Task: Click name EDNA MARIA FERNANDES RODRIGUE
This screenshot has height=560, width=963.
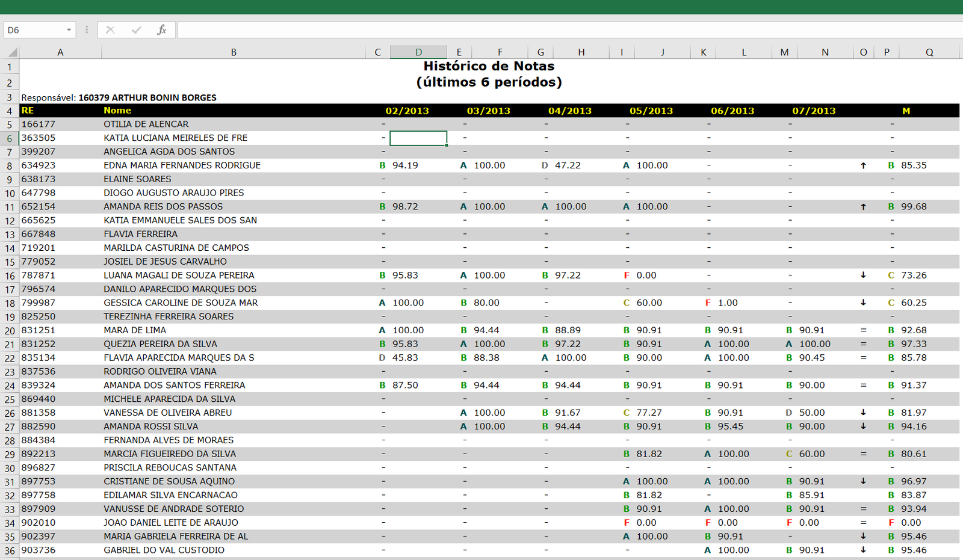Action: (x=182, y=165)
